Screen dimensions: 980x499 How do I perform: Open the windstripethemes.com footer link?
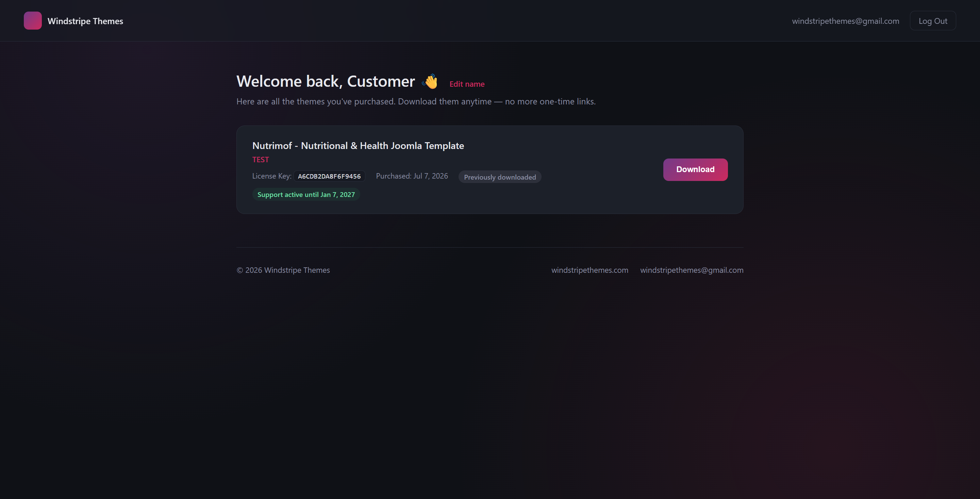click(x=590, y=270)
